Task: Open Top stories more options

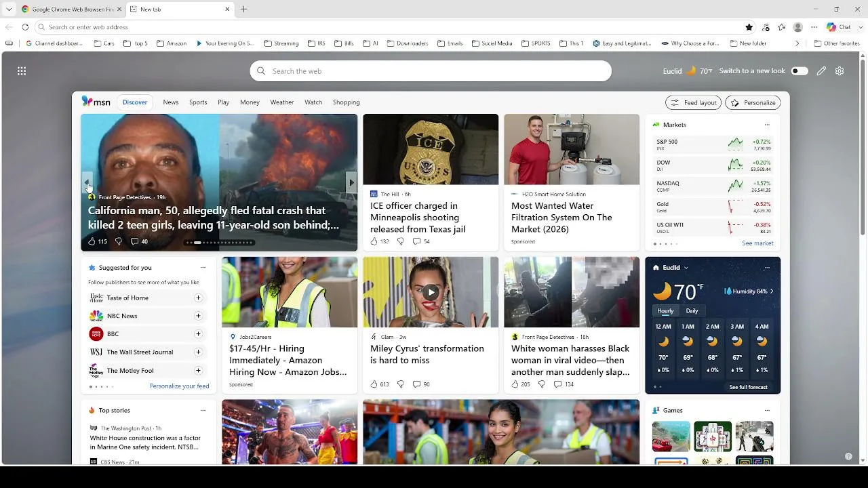Action: coord(203,410)
